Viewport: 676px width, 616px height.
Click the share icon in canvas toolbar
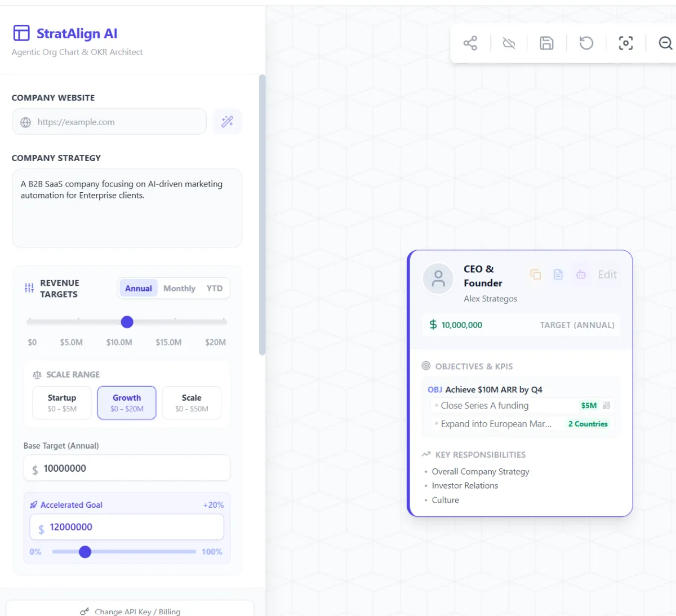point(470,43)
